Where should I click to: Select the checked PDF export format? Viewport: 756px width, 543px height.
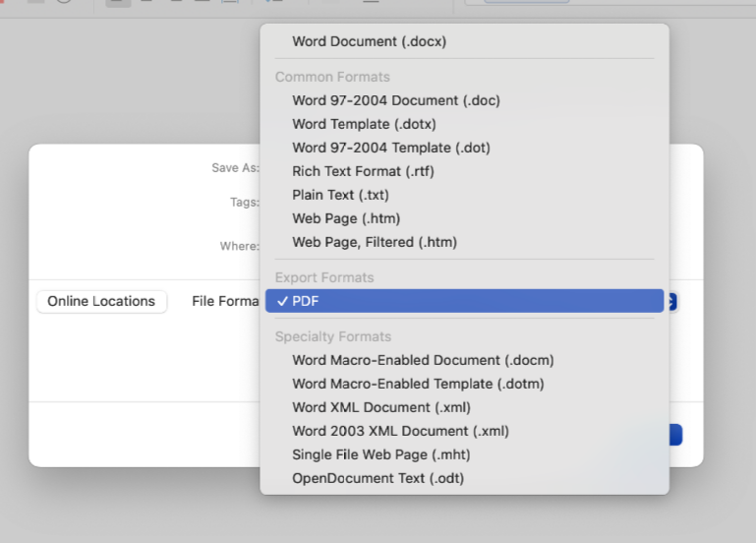click(464, 301)
